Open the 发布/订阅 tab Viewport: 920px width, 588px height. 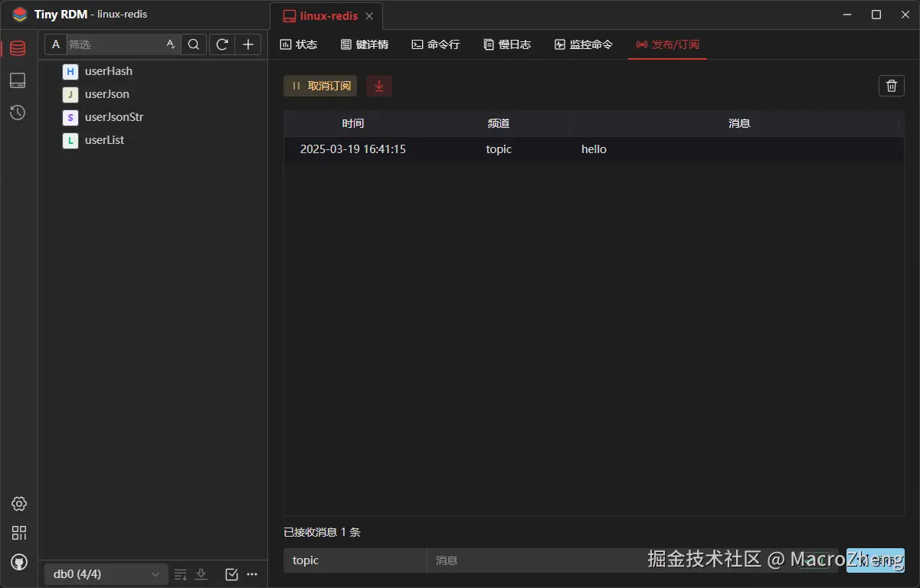(x=668, y=44)
